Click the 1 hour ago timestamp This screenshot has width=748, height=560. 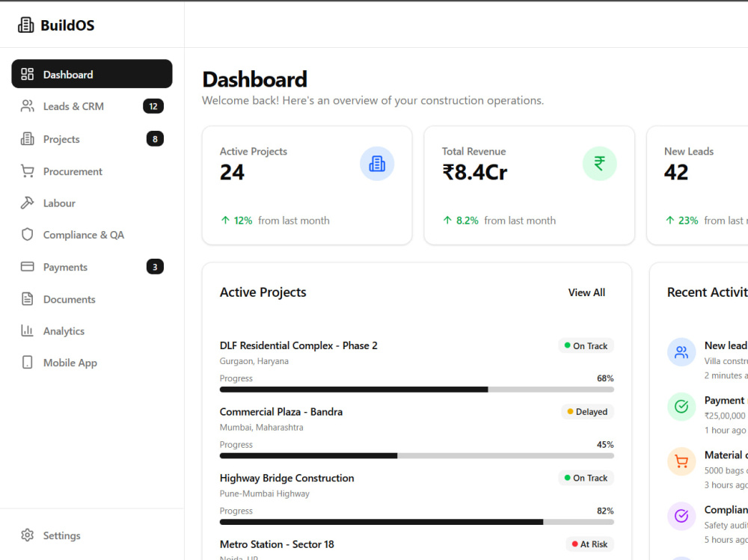click(x=725, y=430)
